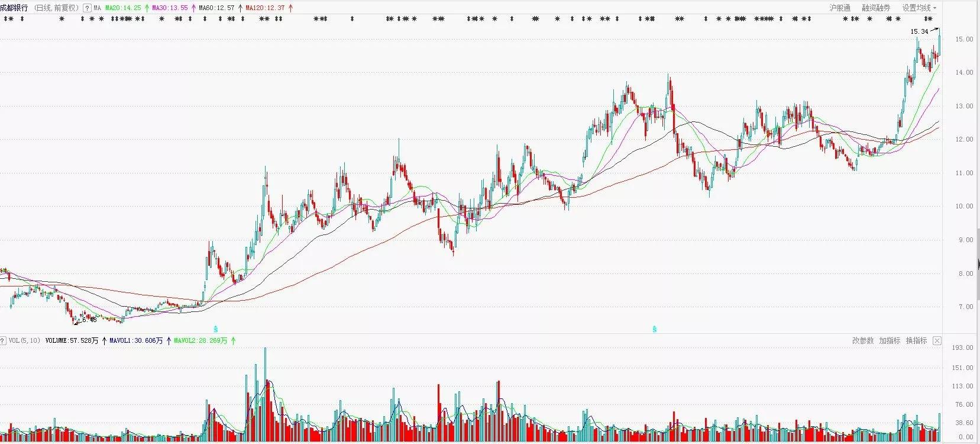This screenshot has width=980, height=444.
Task: Close the VOL indicator sub-panel
Action: [937, 341]
